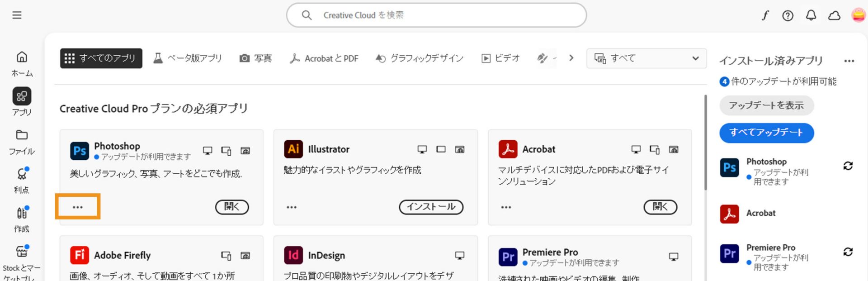Open the notifications bell icon

point(811,16)
